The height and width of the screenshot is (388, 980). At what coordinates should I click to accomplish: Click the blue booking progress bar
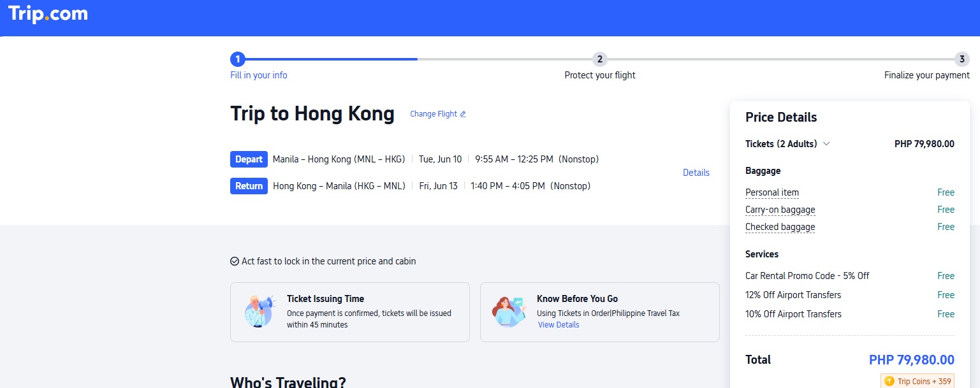330,59
